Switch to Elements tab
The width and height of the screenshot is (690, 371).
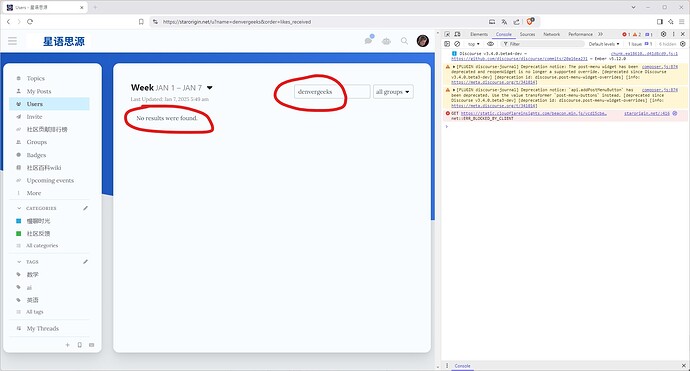tap(479, 34)
